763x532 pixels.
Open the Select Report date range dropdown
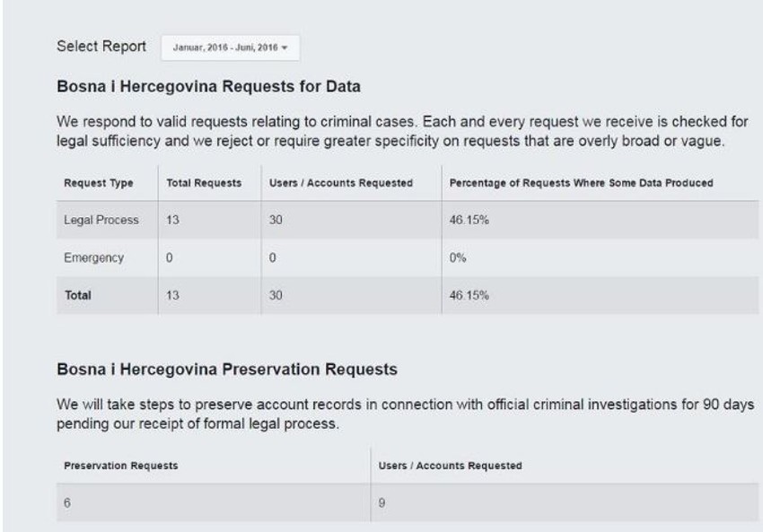[x=229, y=47]
